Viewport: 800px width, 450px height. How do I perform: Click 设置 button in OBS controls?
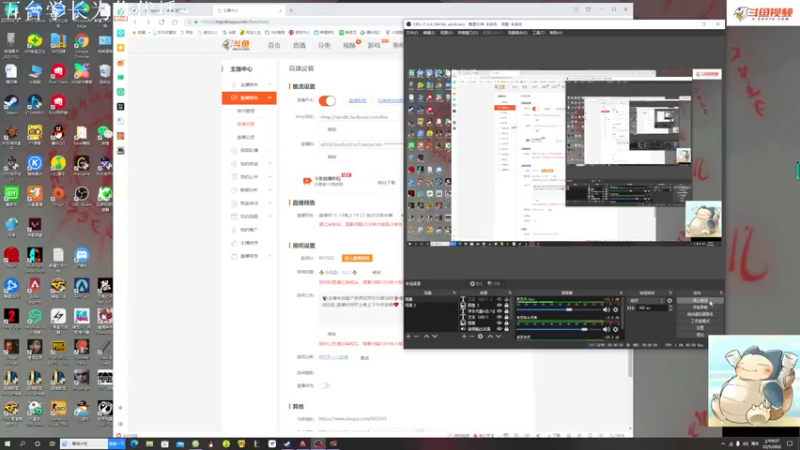(x=700, y=328)
